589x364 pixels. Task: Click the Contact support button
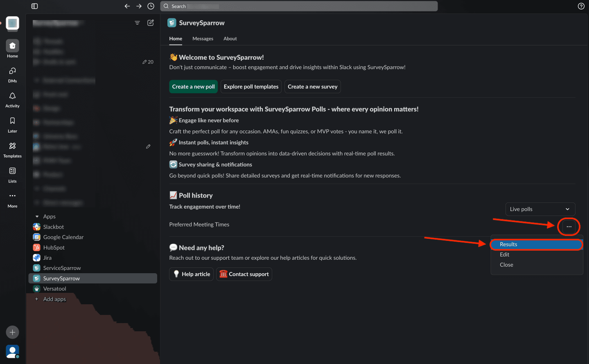pos(244,274)
